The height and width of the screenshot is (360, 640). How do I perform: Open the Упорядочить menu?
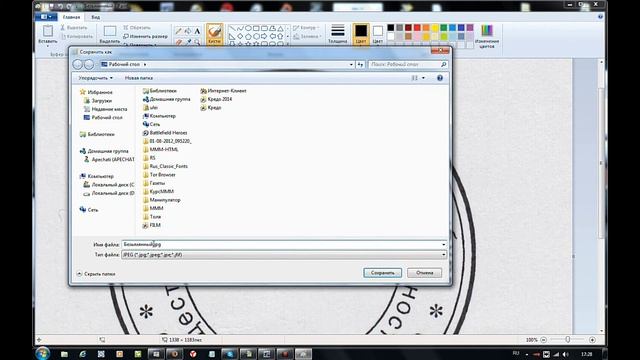96,78
